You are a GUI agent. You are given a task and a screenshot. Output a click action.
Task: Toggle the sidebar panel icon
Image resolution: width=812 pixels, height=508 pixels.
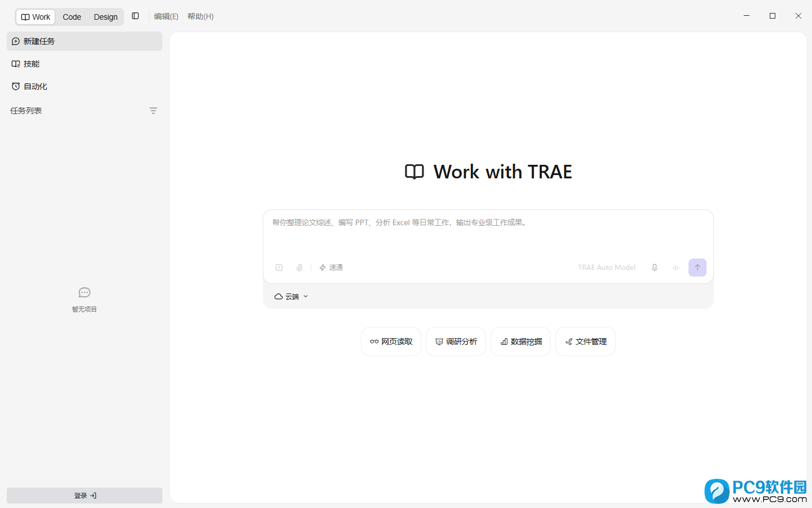coord(135,16)
